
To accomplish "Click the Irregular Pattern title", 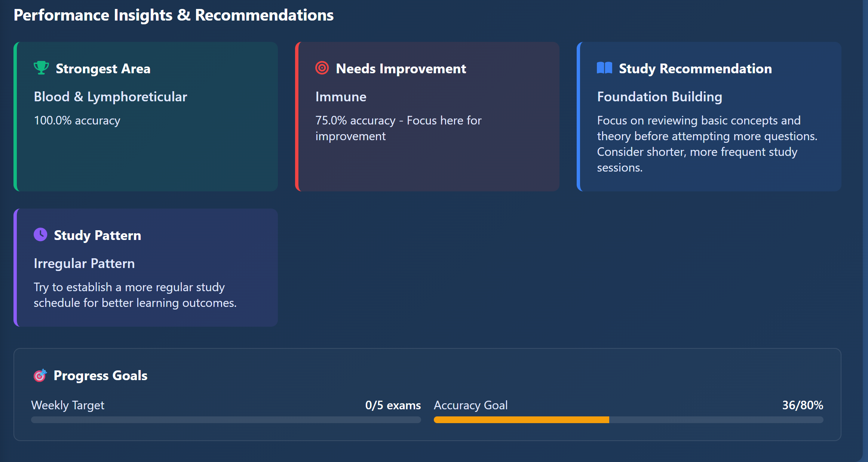I will tap(84, 264).
